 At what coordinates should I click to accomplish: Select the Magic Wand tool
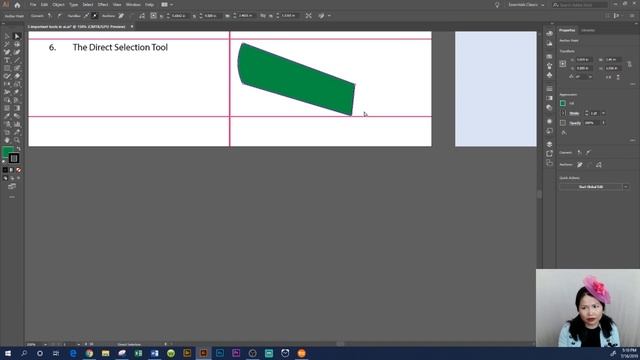click(x=7, y=44)
